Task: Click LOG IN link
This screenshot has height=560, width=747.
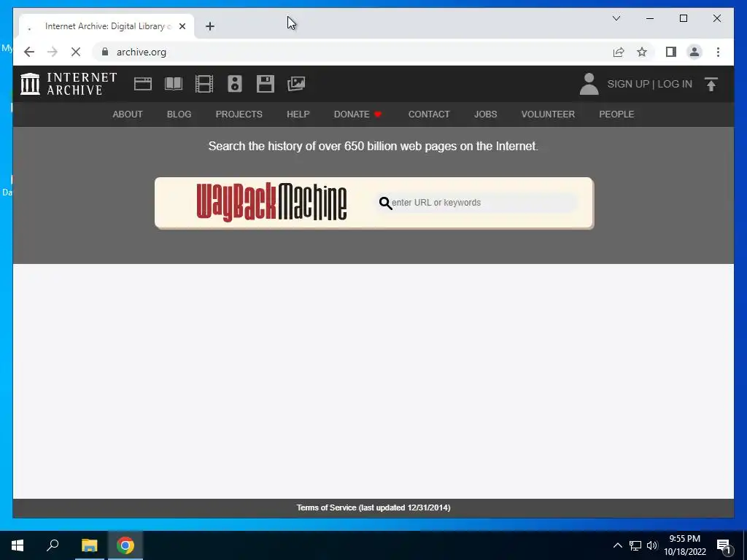Action: pos(675,84)
